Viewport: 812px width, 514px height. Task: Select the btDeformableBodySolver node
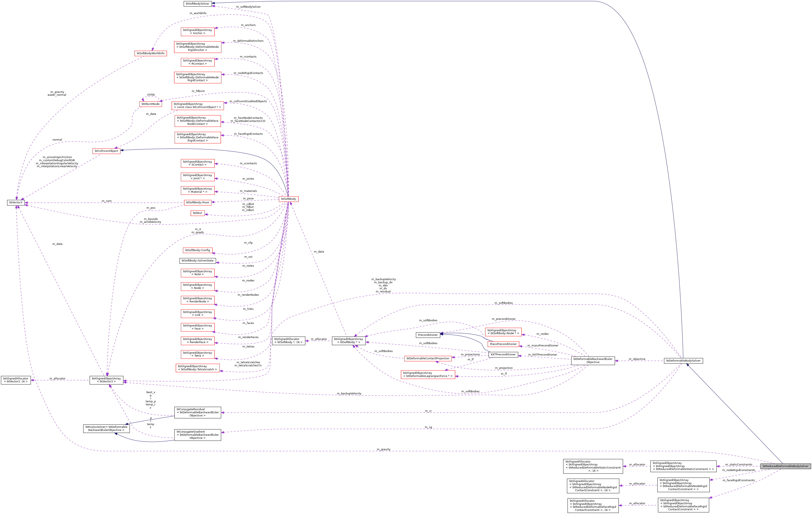click(x=683, y=361)
